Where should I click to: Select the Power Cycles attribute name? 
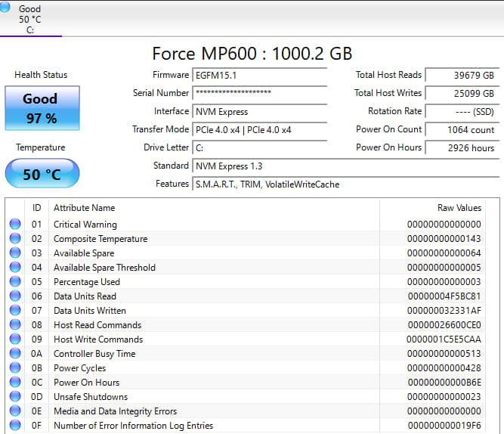click(x=79, y=368)
